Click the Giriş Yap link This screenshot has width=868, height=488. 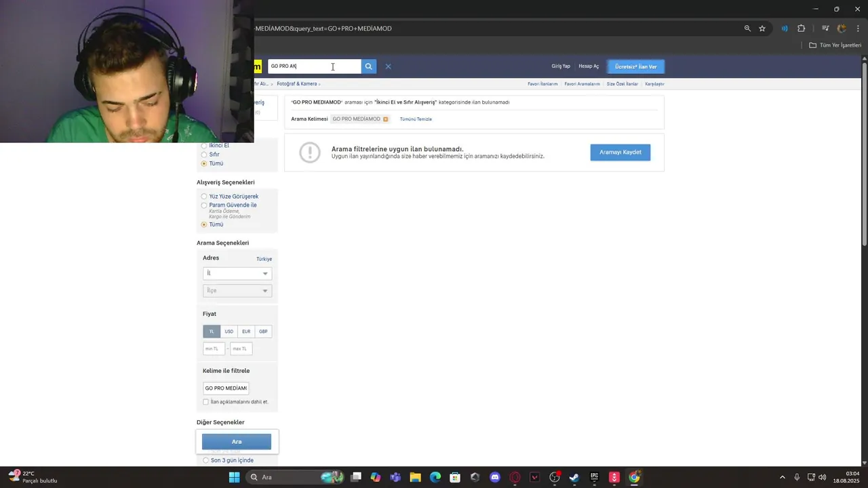click(561, 66)
